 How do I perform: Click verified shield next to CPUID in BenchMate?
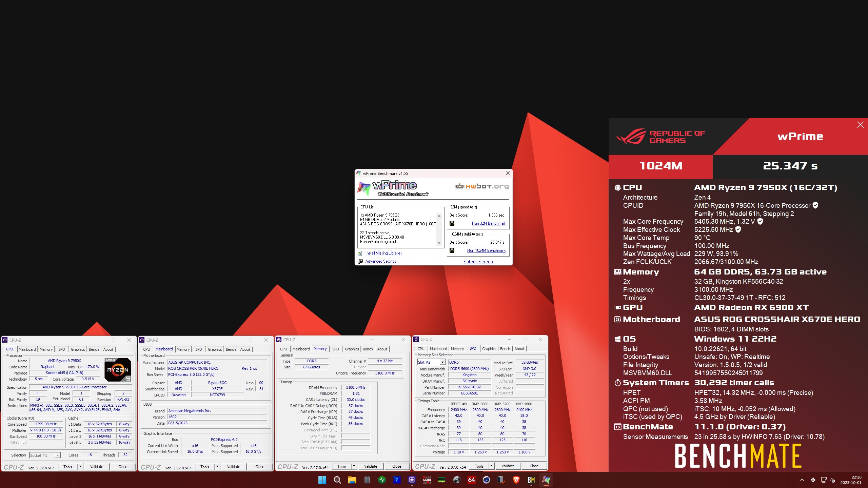point(815,205)
